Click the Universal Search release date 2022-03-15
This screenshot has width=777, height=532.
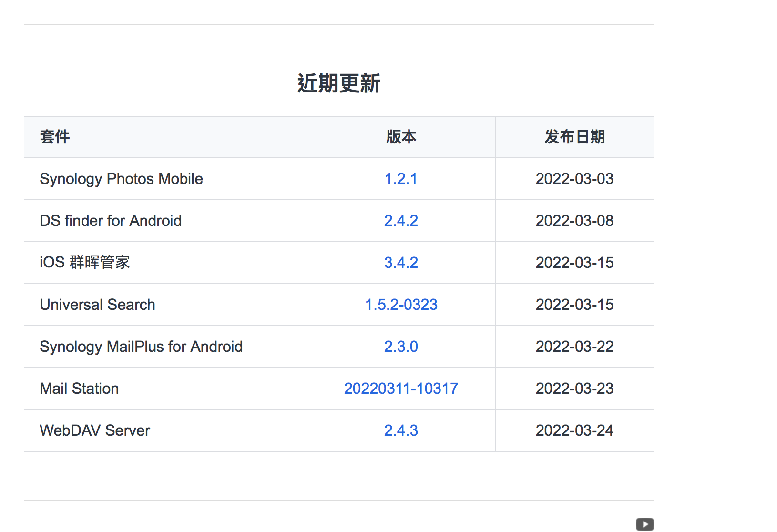point(574,305)
